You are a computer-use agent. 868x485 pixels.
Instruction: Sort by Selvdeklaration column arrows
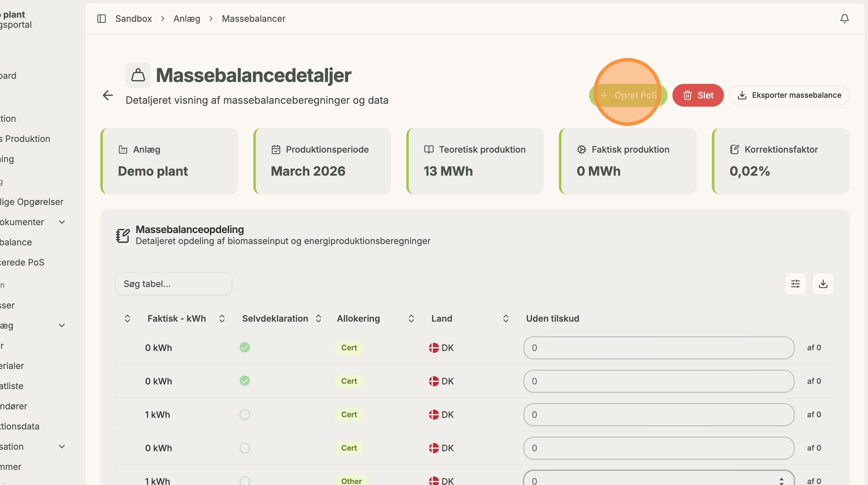[x=319, y=318]
